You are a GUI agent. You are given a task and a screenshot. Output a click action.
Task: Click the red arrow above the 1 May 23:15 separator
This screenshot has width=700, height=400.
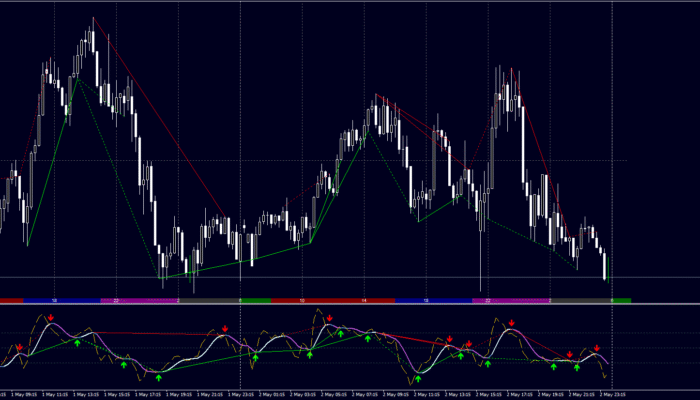pos(226,329)
